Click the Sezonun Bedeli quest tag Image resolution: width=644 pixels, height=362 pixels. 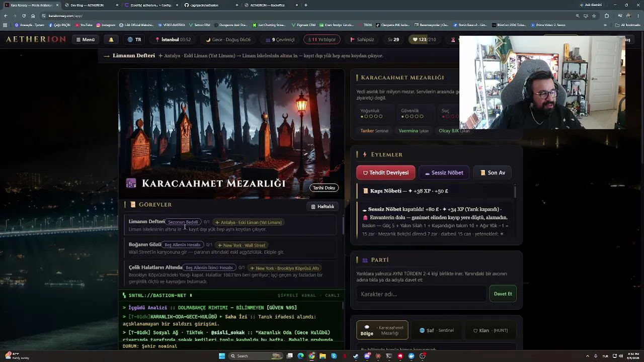pos(183,222)
